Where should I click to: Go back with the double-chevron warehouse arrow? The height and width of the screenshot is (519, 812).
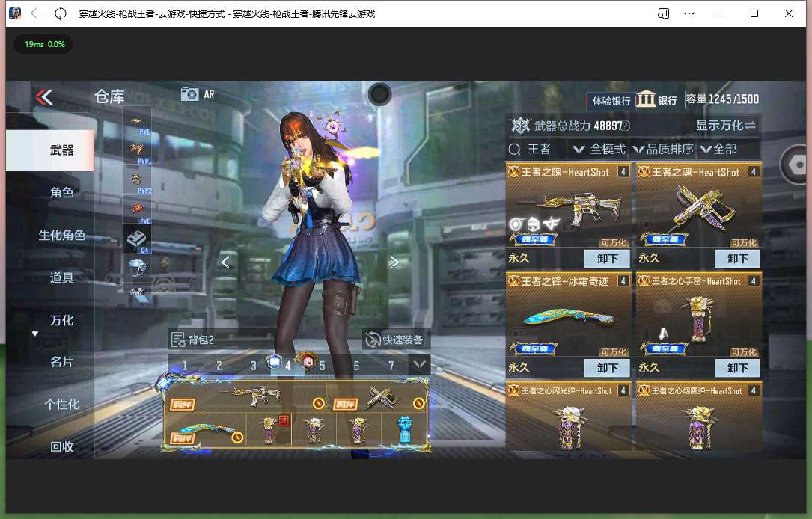[45, 96]
